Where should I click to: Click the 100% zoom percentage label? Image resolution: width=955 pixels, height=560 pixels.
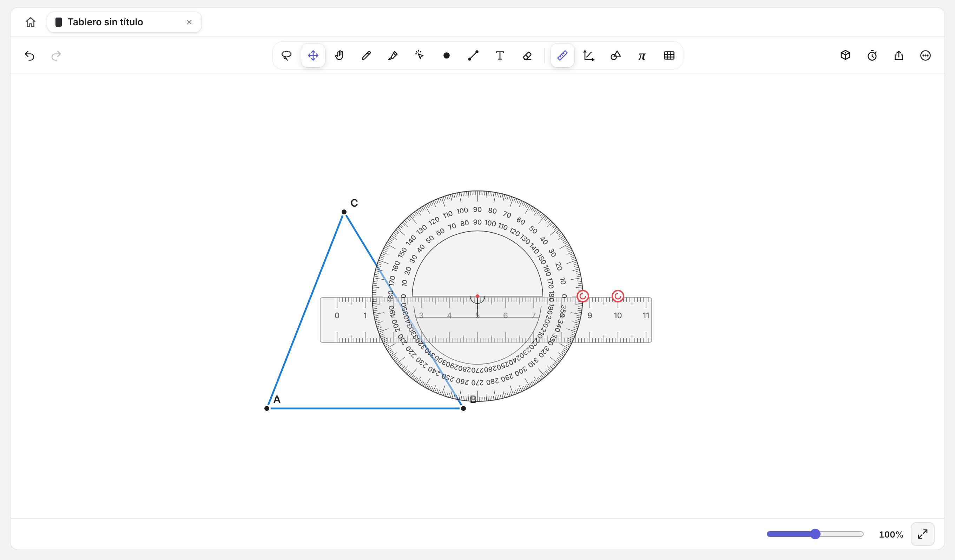[891, 535]
